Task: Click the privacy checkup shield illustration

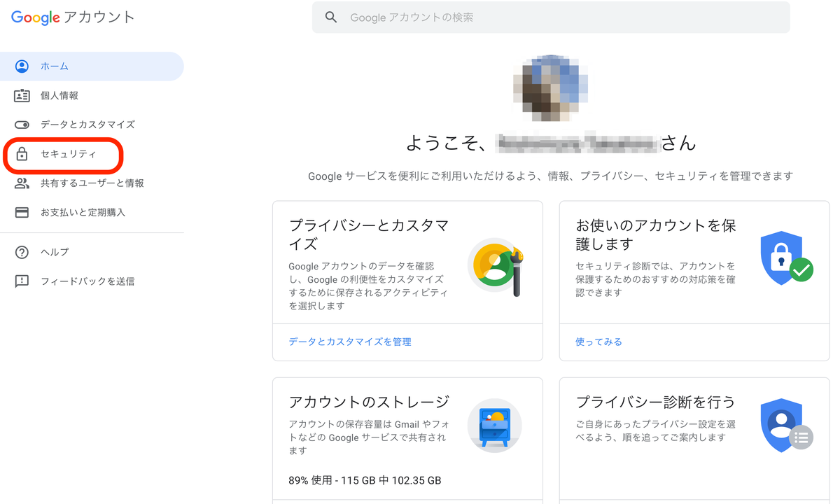Action: click(x=786, y=424)
